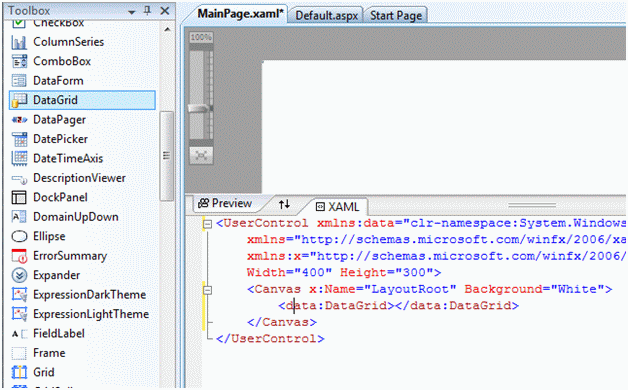The height and width of the screenshot is (390, 628).
Task: Open the Start Page tab
Action: click(x=396, y=16)
